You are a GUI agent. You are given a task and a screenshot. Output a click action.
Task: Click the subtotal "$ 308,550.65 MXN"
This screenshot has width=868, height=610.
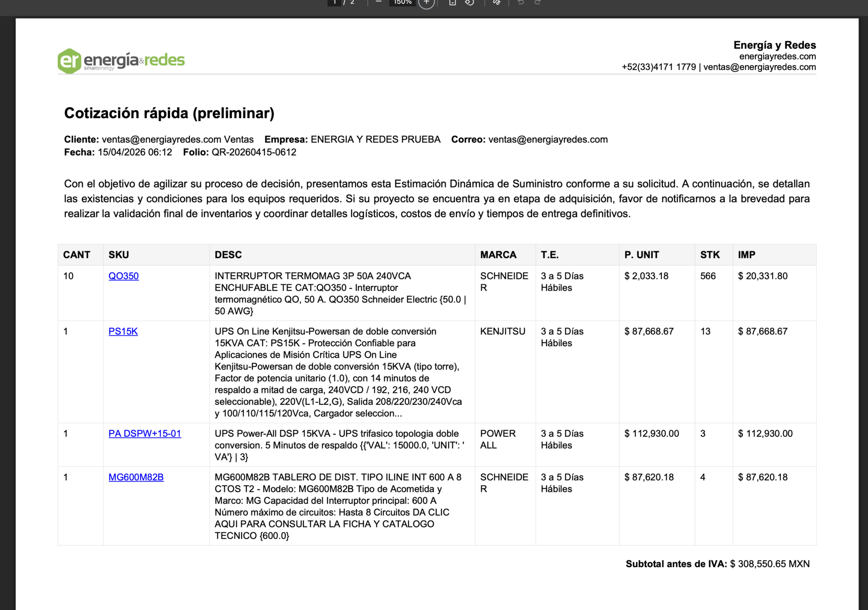point(770,564)
